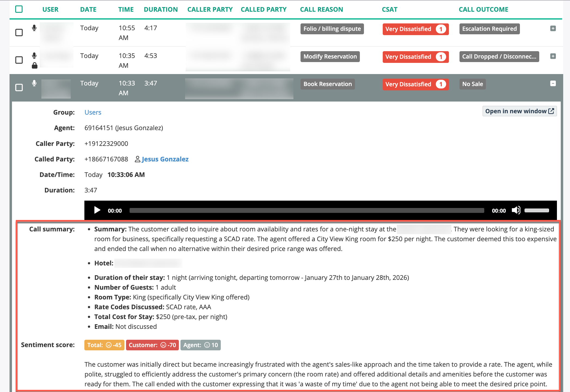
Task: Click lock icon on 10:35 AM call
Action: tap(35, 66)
